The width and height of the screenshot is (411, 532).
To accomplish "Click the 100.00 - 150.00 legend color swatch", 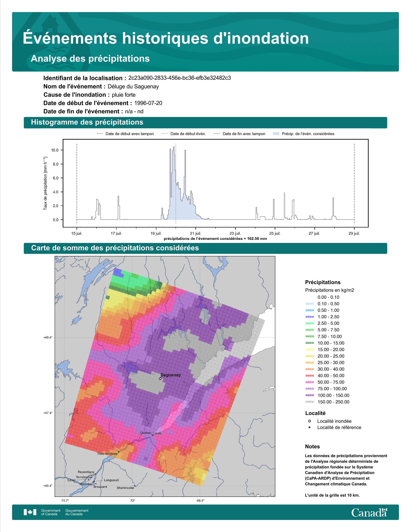I will pos(309,395).
